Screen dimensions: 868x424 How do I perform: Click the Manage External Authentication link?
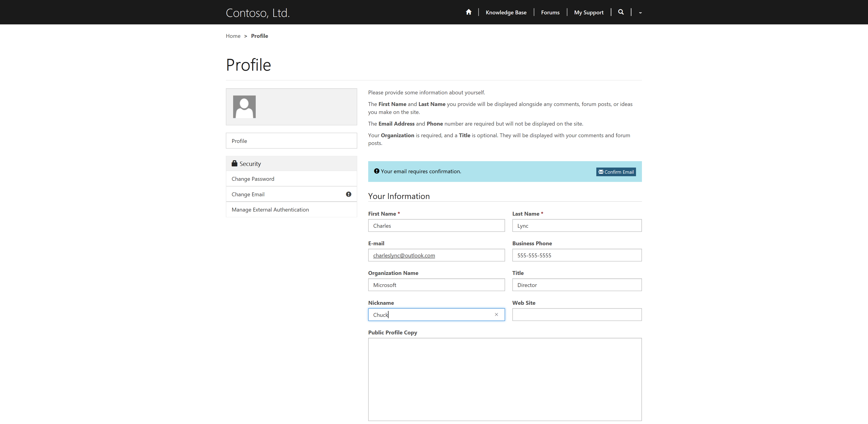(271, 209)
